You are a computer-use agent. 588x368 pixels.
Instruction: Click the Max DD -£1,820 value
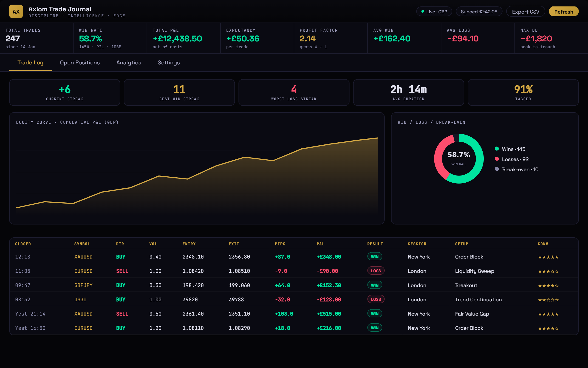536,38
